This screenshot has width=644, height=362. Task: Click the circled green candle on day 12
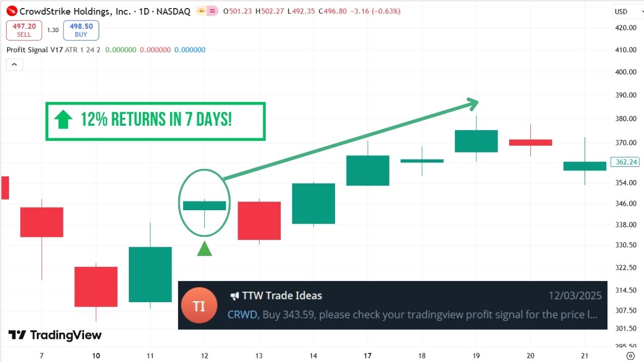(204, 205)
